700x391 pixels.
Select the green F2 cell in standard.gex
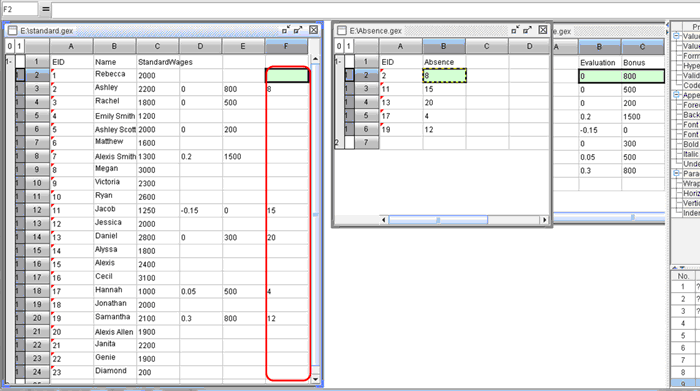(287, 75)
